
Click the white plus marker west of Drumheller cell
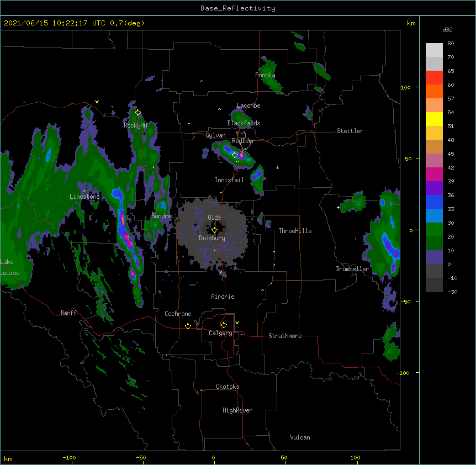[338, 207]
